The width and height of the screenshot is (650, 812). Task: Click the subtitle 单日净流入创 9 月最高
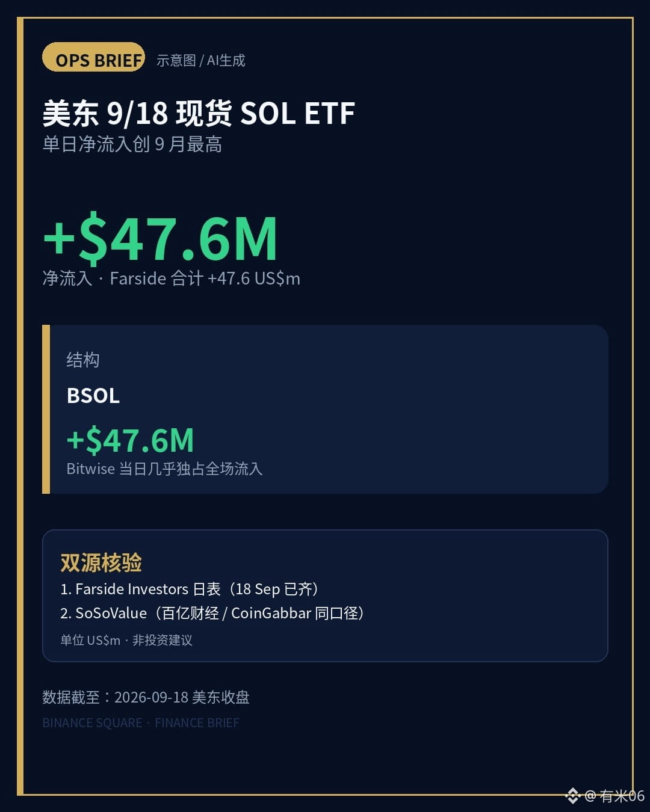tap(132, 144)
